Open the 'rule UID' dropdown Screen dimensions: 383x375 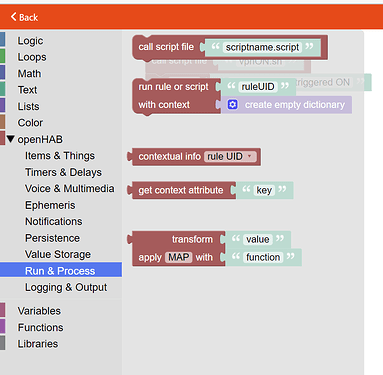point(231,156)
